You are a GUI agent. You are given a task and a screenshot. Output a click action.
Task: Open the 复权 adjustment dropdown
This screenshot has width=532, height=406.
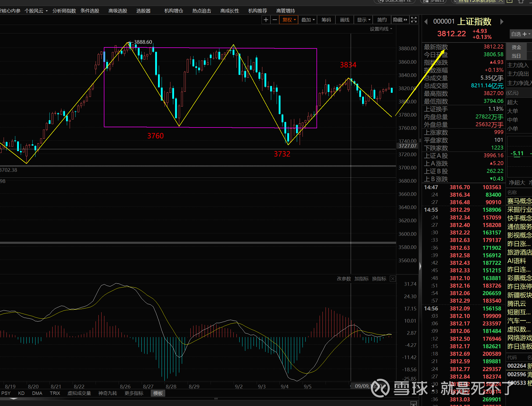pos(289,20)
